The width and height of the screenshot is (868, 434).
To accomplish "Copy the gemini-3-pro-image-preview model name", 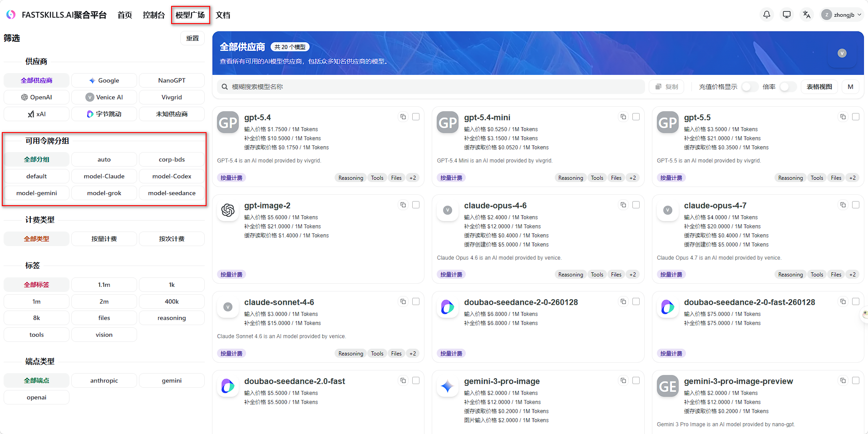I will click(843, 381).
